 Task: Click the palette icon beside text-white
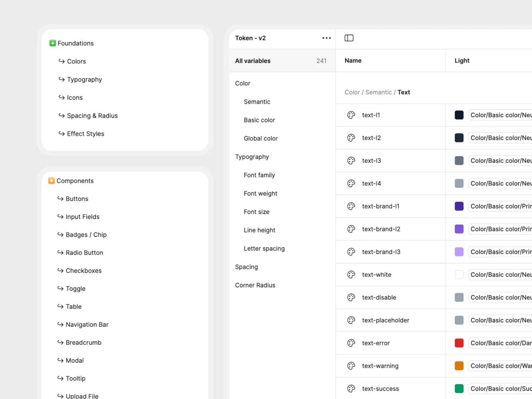tap(351, 275)
